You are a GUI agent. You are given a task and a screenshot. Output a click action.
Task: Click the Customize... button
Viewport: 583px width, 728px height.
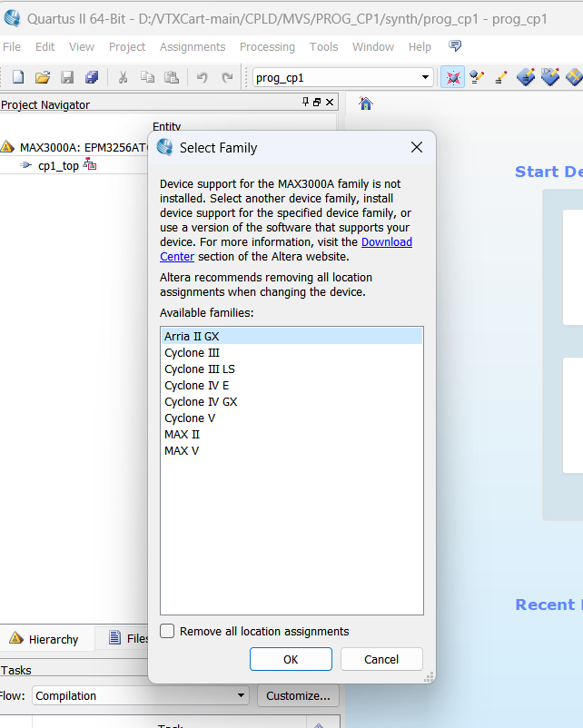click(298, 695)
